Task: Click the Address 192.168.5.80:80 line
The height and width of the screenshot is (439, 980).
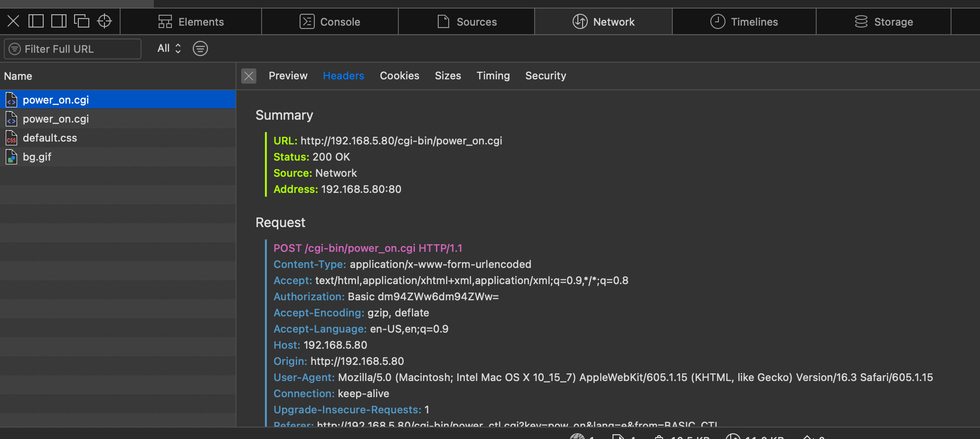Action: pos(337,189)
